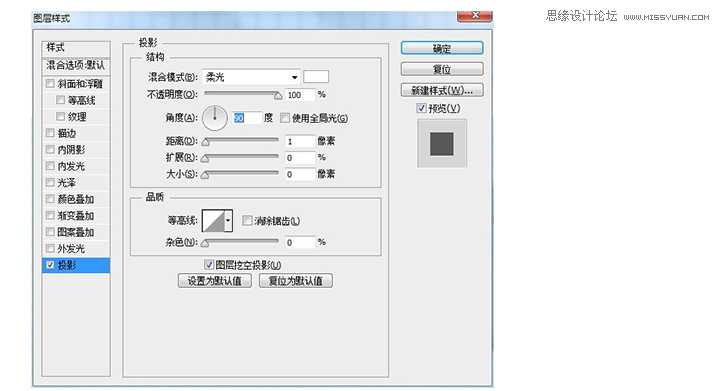Select the 内阴影 style row
This screenshot has height=391, width=720.
coord(76,150)
